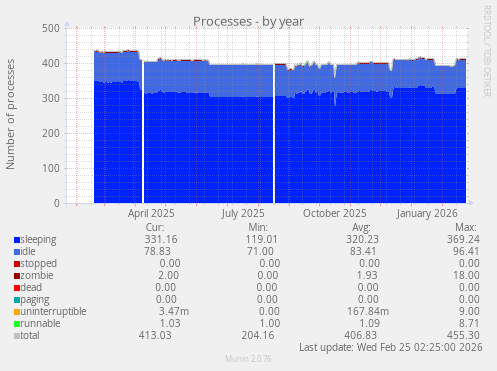This screenshot has width=497, height=371.
Task: Click sleeping average value 320.23
Action: click(x=362, y=239)
